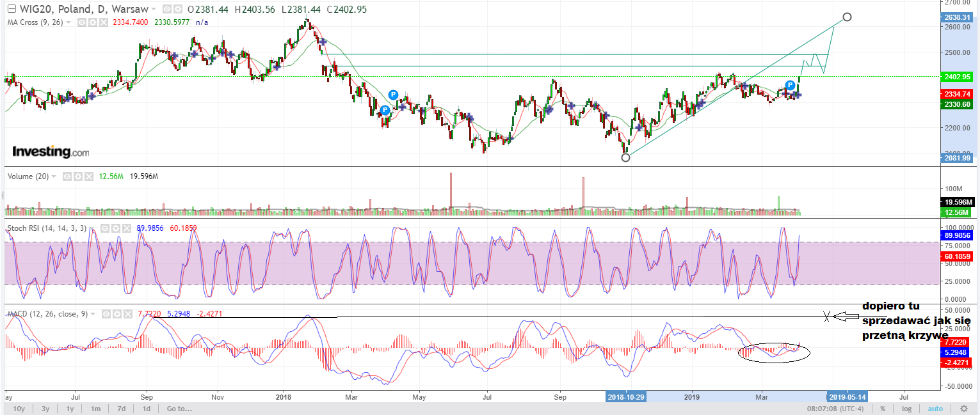Toggle visibility of Stoch RSI indicator

point(106,228)
